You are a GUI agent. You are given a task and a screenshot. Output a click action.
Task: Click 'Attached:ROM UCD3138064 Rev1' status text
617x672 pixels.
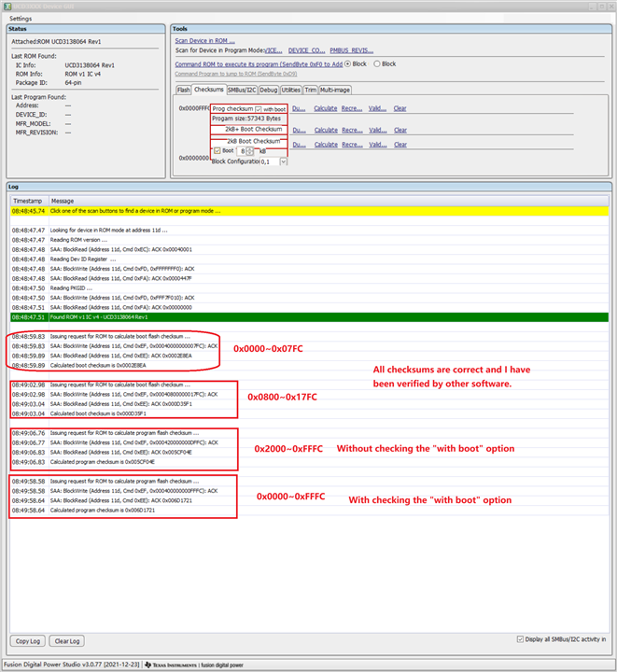point(56,42)
